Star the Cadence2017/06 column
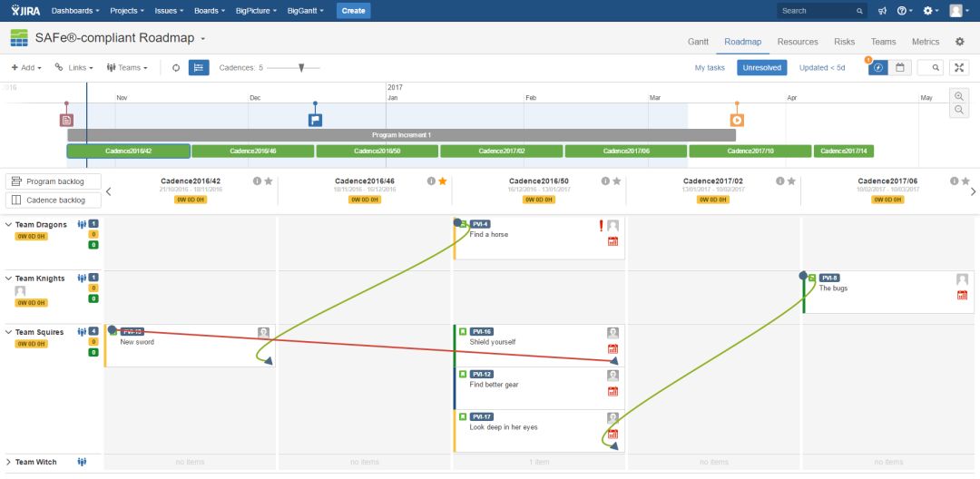Screen dimensions: 980x479 pyautogui.click(x=965, y=181)
